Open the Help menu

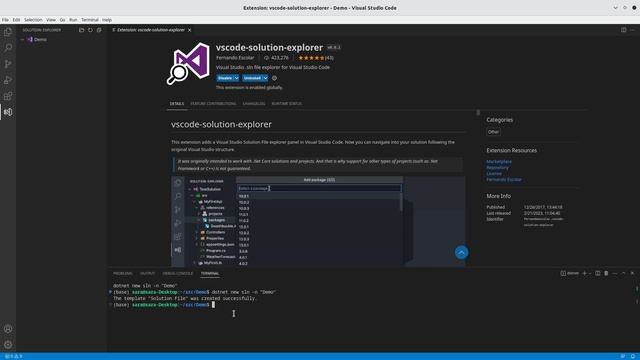(x=107, y=20)
